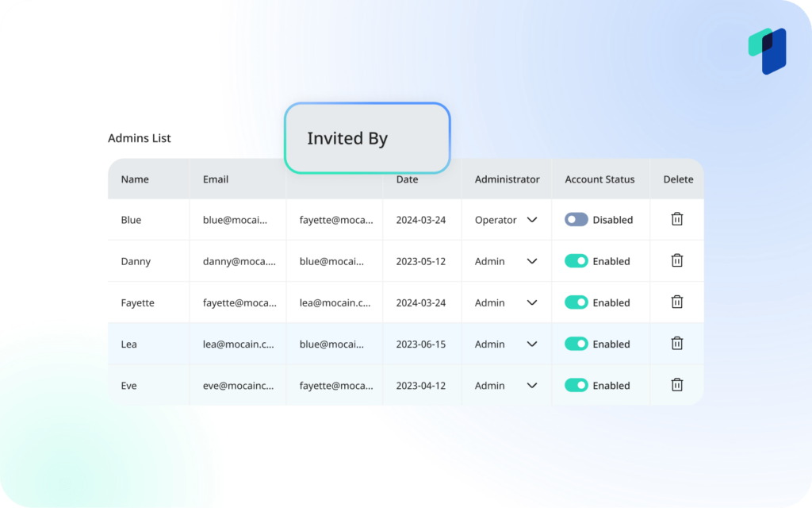Viewport: 812px width, 508px height.
Task: Click the date 2023-06-15
Action: [421, 344]
